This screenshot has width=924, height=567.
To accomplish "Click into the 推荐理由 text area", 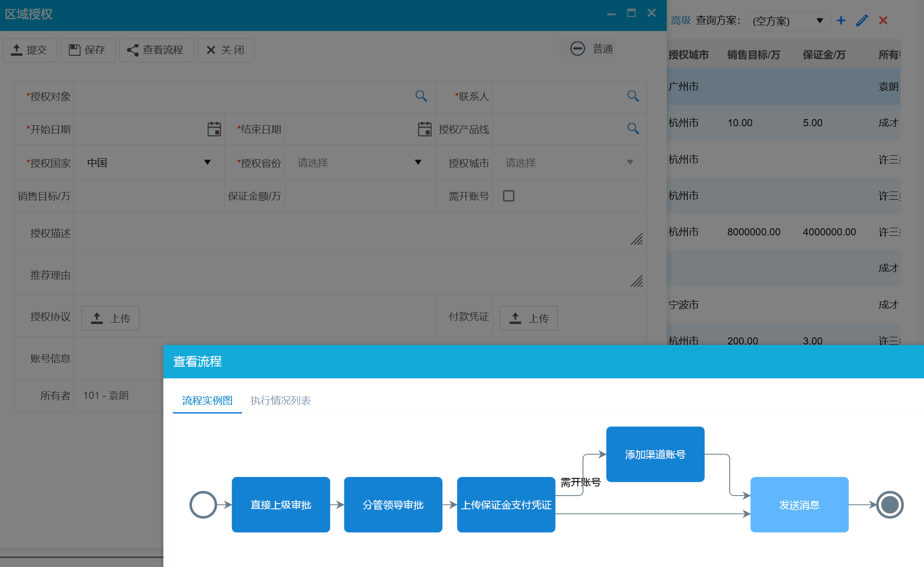I will click(360, 275).
